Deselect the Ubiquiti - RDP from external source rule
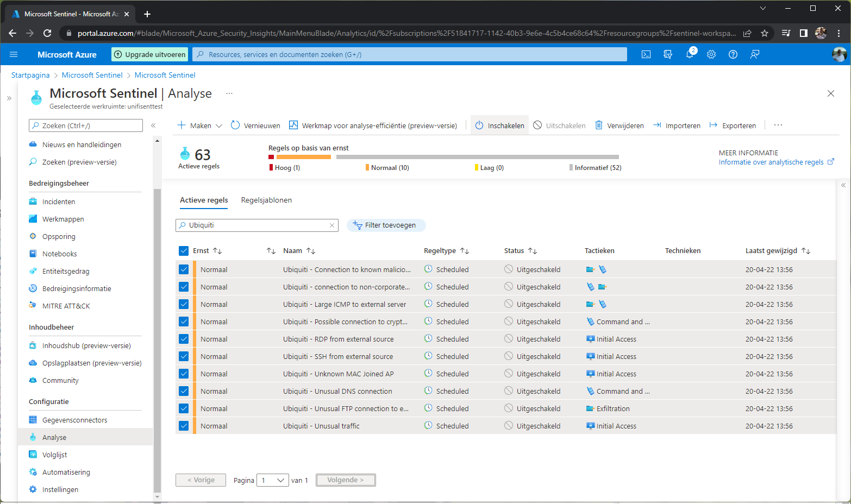This screenshot has height=504, width=851. coord(184,338)
